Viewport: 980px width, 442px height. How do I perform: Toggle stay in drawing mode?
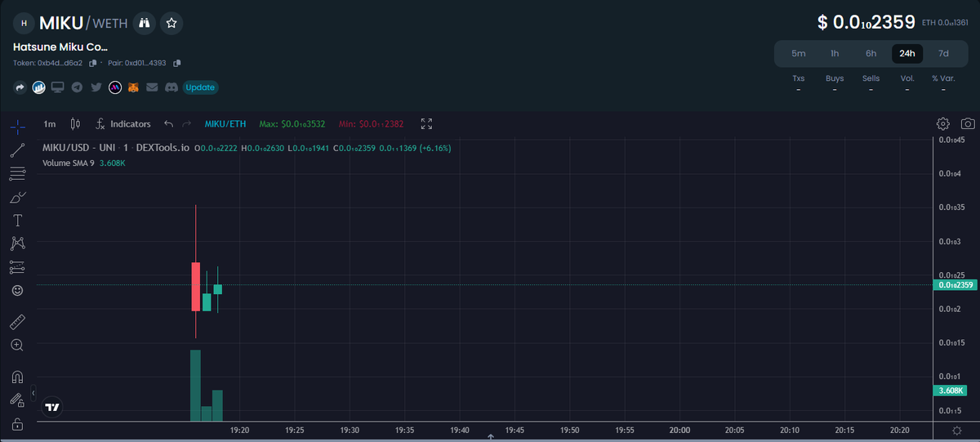pos(17,400)
